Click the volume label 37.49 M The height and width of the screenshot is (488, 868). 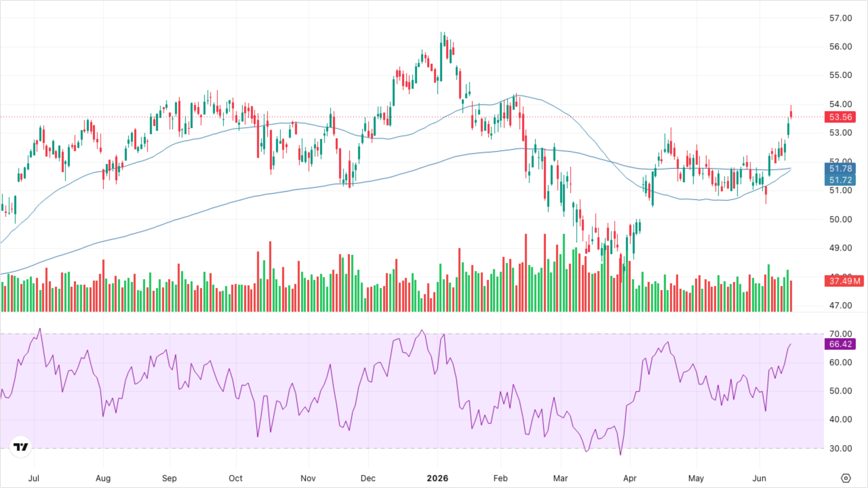click(844, 281)
